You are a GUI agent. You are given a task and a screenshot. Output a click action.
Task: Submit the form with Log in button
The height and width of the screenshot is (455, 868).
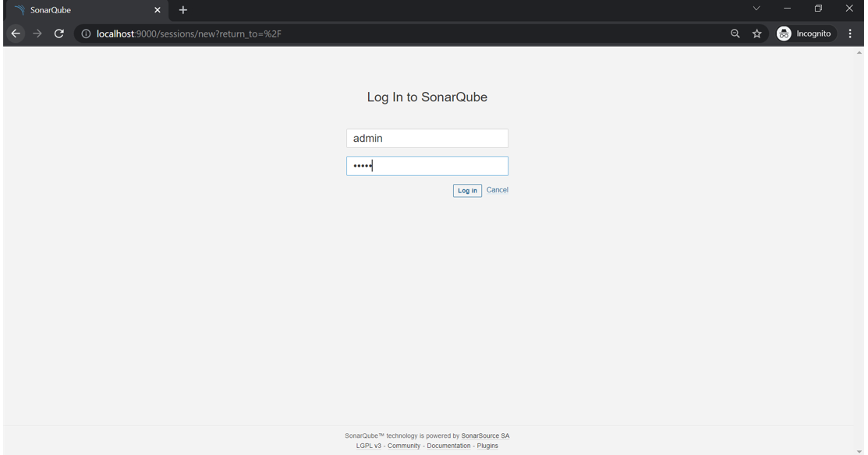[467, 191]
